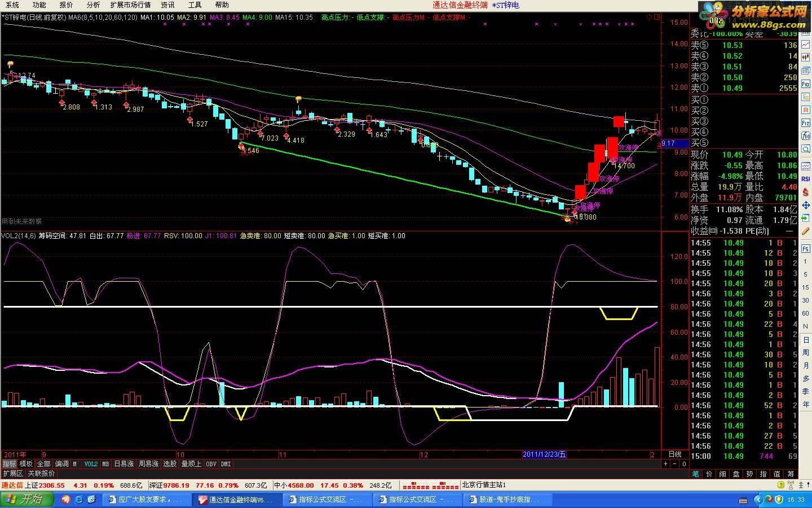
Task: Click the red dollar sign icon
Action: pos(806,191)
